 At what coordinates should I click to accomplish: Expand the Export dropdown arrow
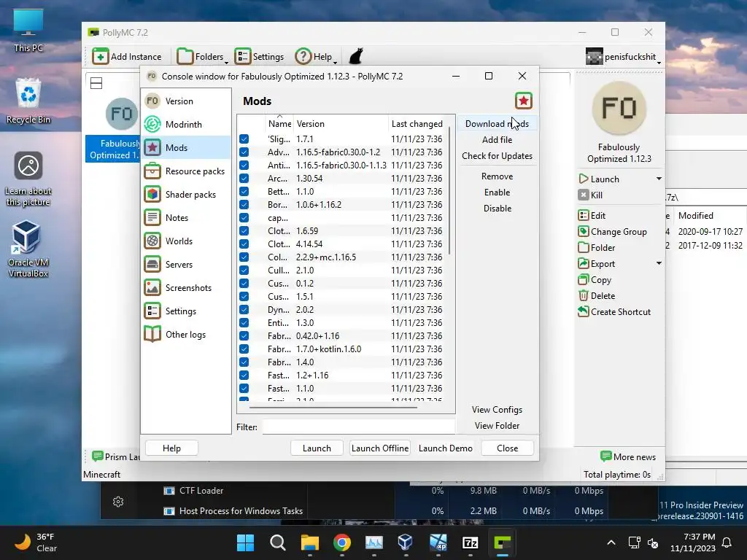point(659,263)
